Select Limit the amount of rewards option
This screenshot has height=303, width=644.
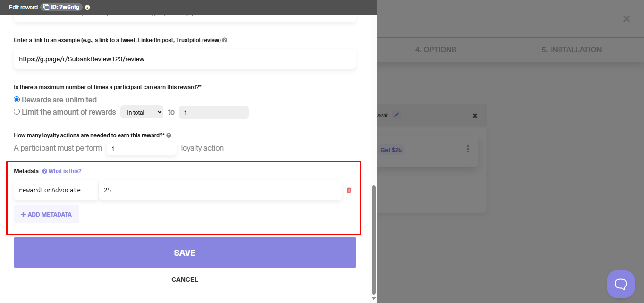pyautogui.click(x=17, y=112)
